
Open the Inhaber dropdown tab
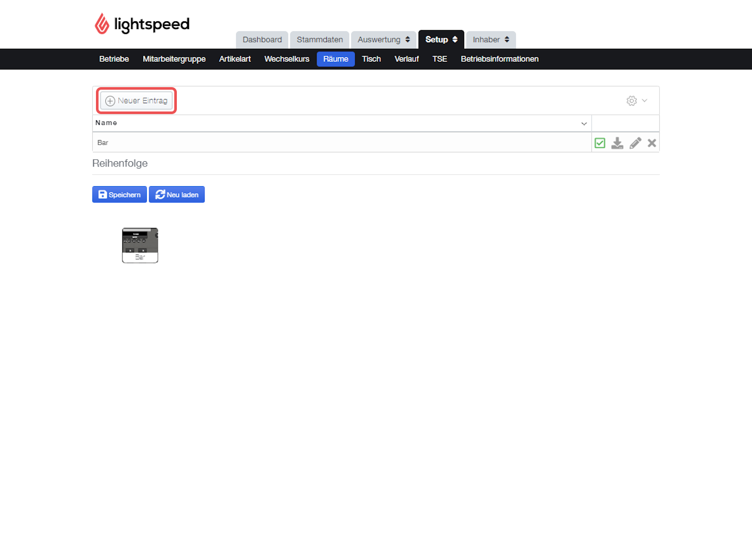pos(491,40)
